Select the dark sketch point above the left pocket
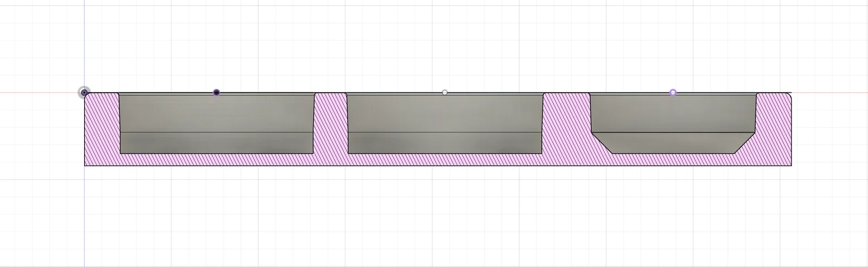 click(x=216, y=92)
